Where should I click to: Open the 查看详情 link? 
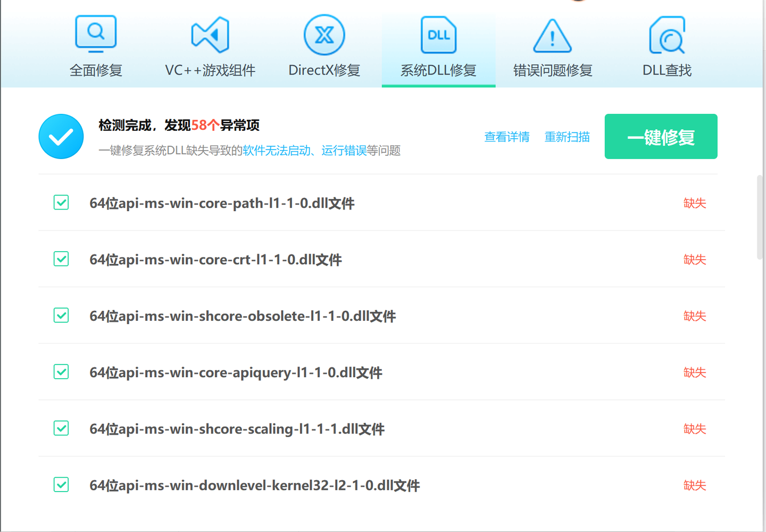506,137
